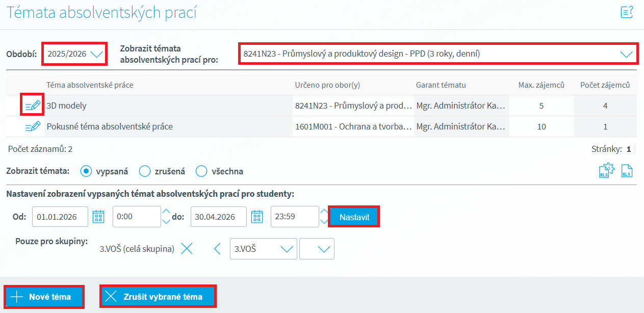Select the vypsaná radio button
This screenshot has width=644, height=313.
[87, 171]
